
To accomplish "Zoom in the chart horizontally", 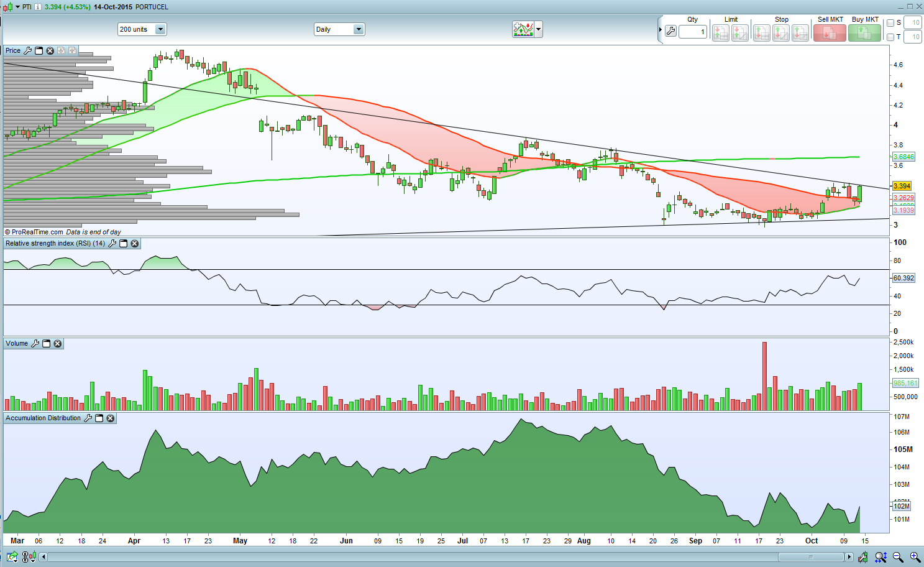I will point(915,557).
